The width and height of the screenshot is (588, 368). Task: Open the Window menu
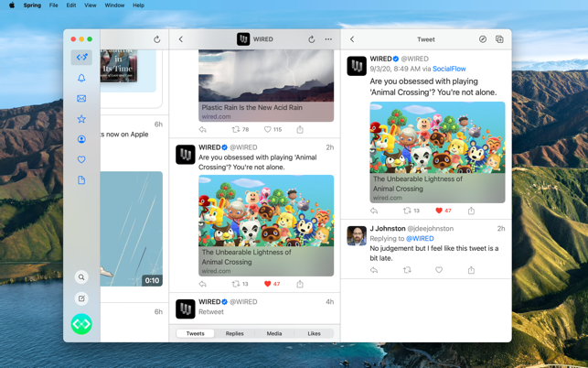[x=114, y=5]
